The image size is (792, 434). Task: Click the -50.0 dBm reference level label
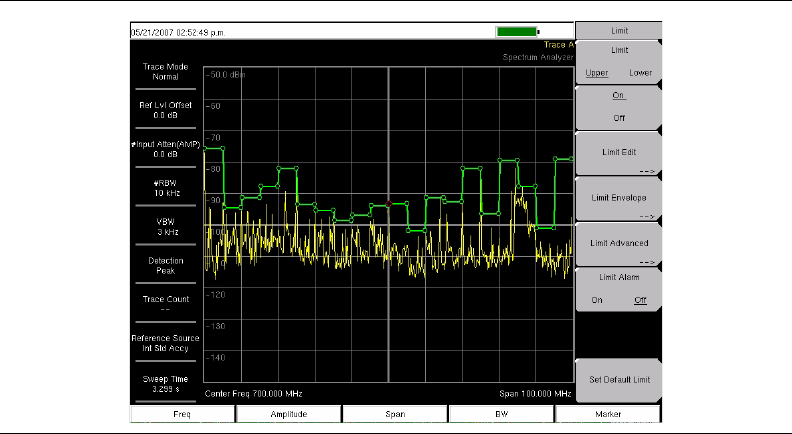[225, 75]
